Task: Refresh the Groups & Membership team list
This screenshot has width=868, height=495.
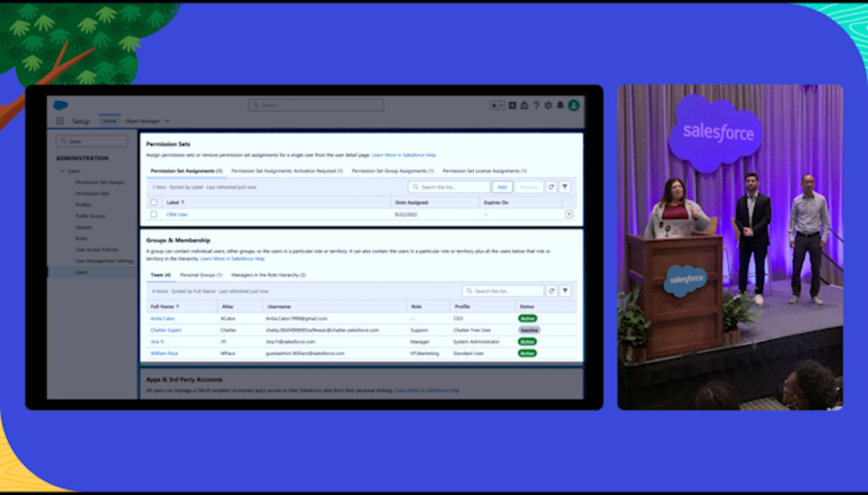Action: 551,291
